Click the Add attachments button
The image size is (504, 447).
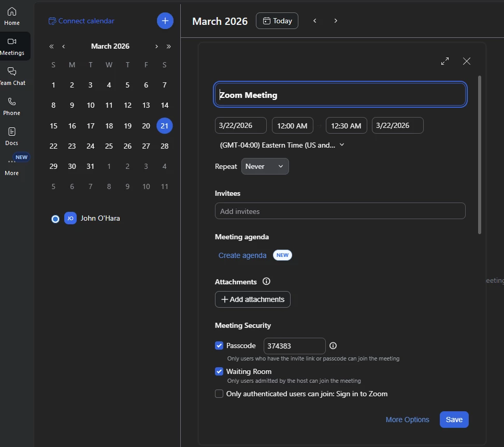[253, 299]
